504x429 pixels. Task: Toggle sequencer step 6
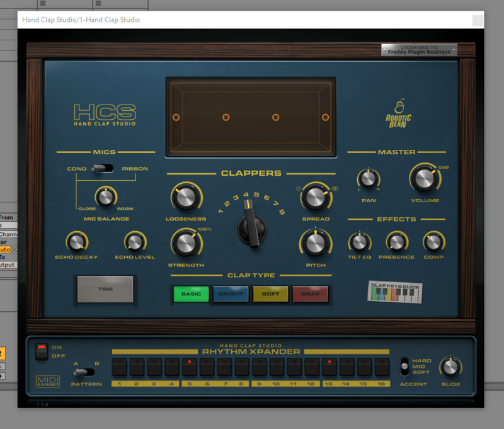[207, 367]
